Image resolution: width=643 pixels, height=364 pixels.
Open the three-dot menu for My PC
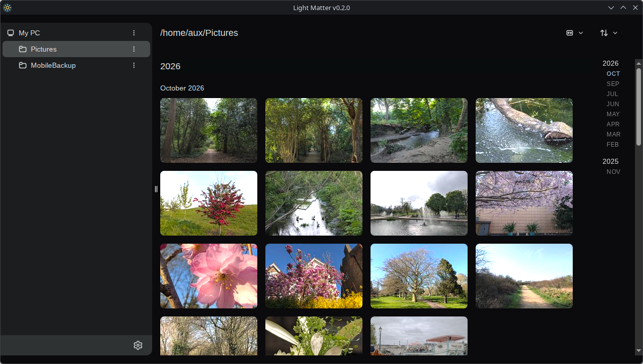coord(134,33)
